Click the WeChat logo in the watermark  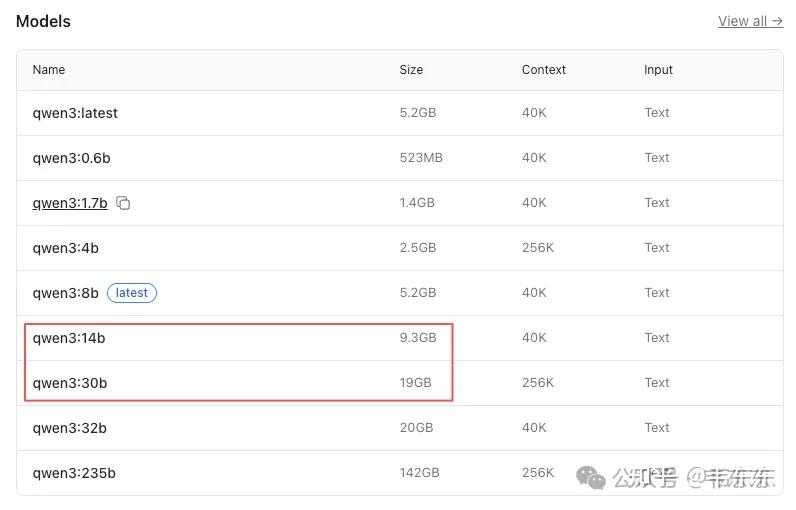590,478
